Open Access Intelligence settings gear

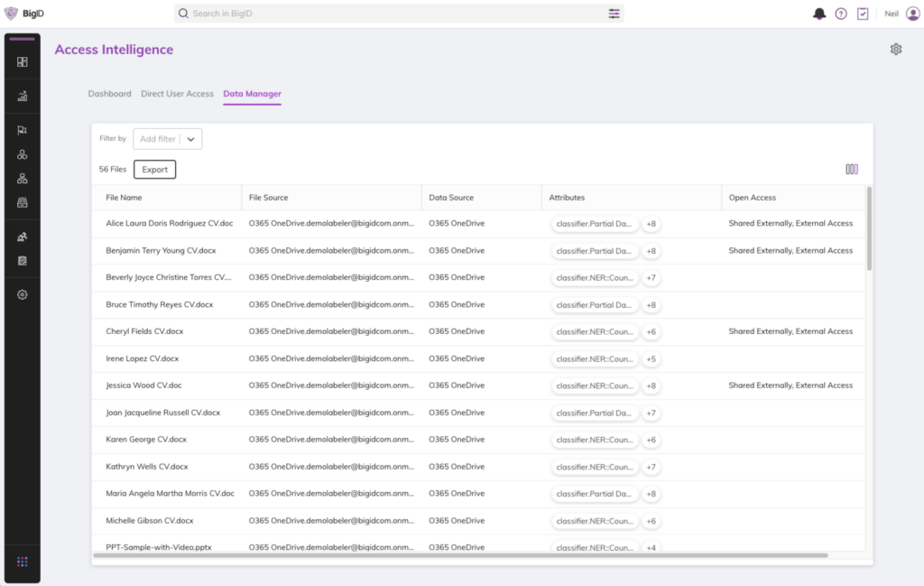[x=896, y=50]
